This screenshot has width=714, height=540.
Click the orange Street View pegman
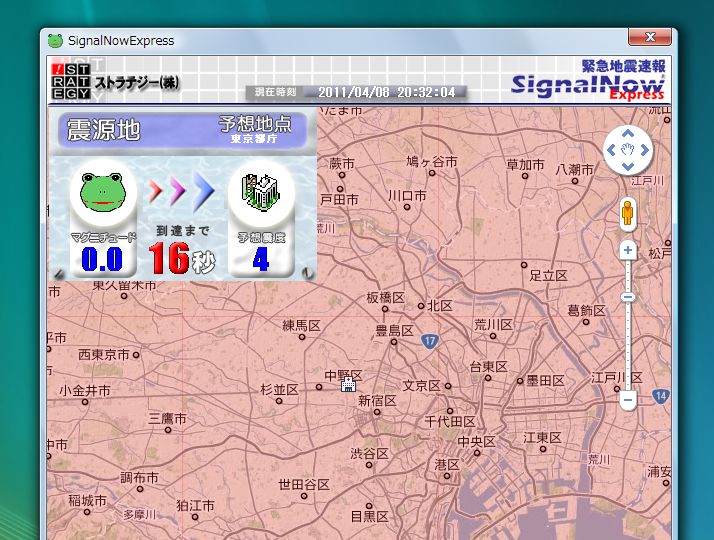[627, 214]
